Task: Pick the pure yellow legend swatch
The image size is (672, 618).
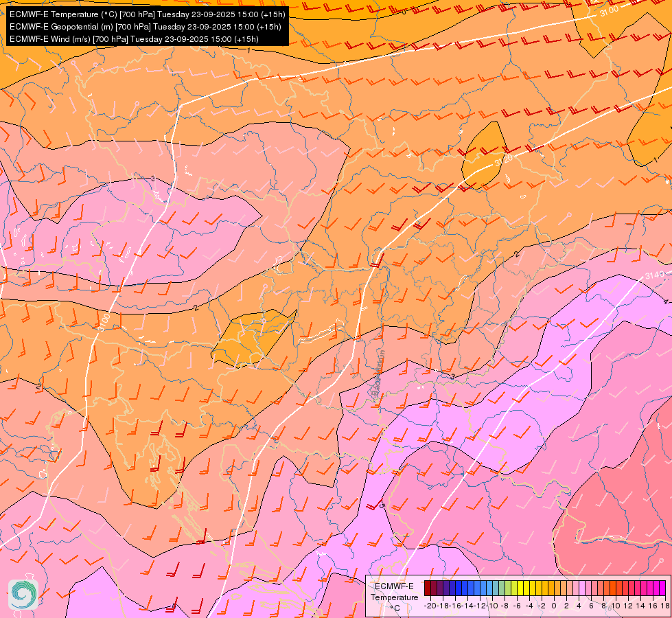Action: coord(521,588)
